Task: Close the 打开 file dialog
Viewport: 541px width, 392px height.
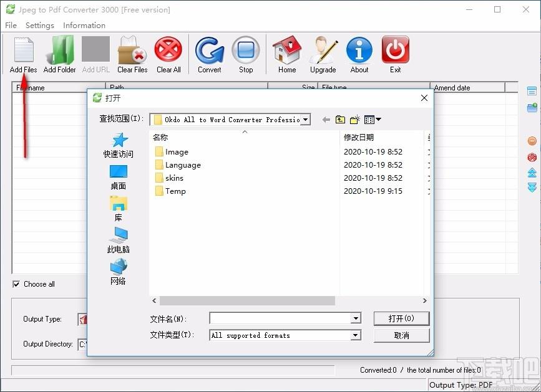Action: (424, 98)
